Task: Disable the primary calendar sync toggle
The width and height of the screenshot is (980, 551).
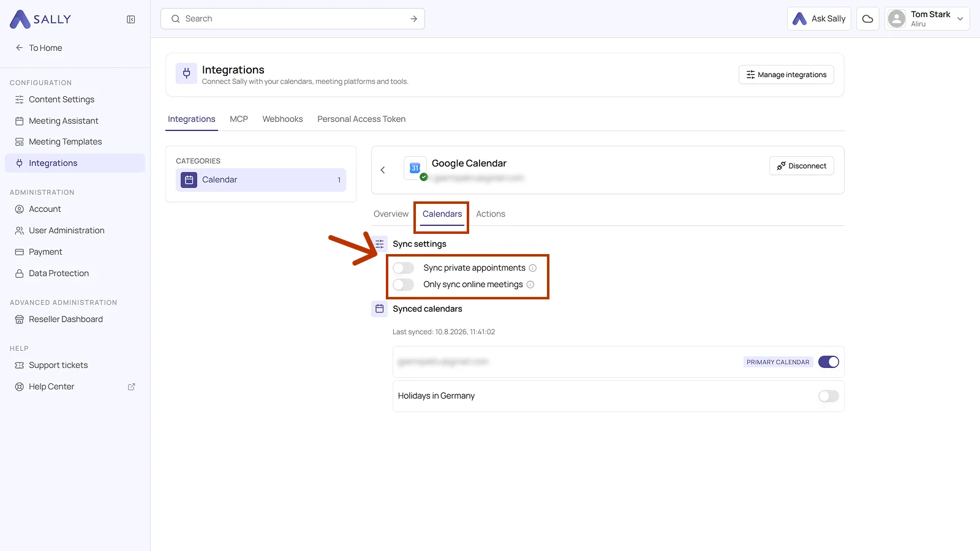Action: pyautogui.click(x=829, y=362)
